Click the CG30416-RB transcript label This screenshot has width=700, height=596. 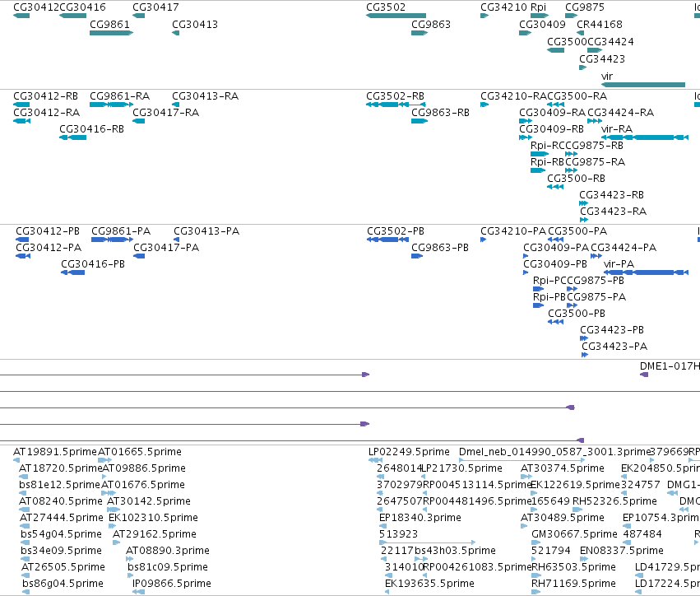(91, 129)
